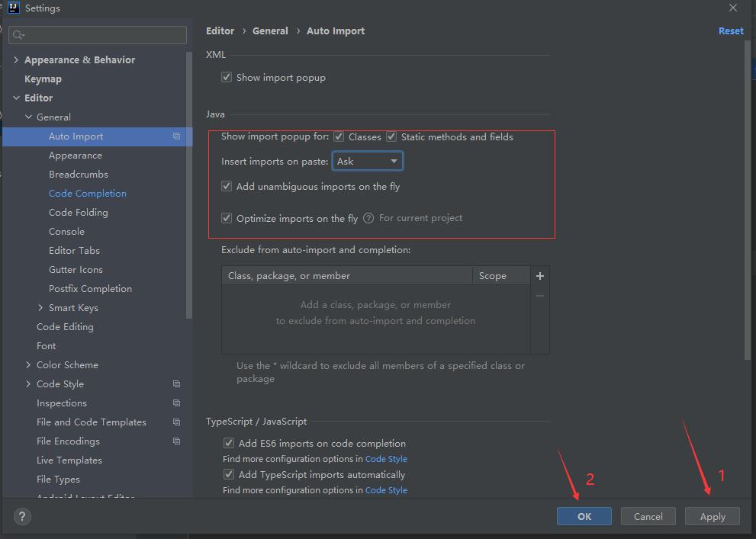Screen dimensions: 756x539
Task: Open Live Templates settings page
Action: (69, 460)
